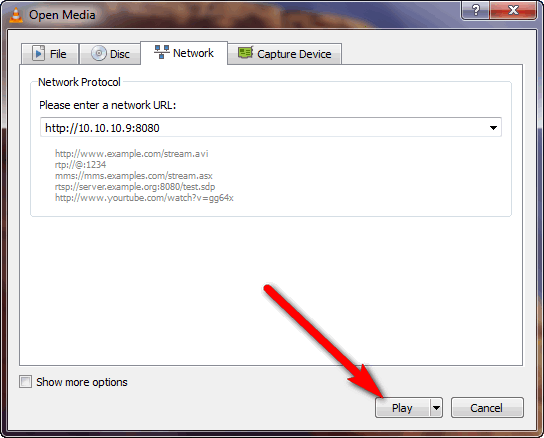Click the Capture Device card icon
This screenshot has width=544, height=438.
246,53
